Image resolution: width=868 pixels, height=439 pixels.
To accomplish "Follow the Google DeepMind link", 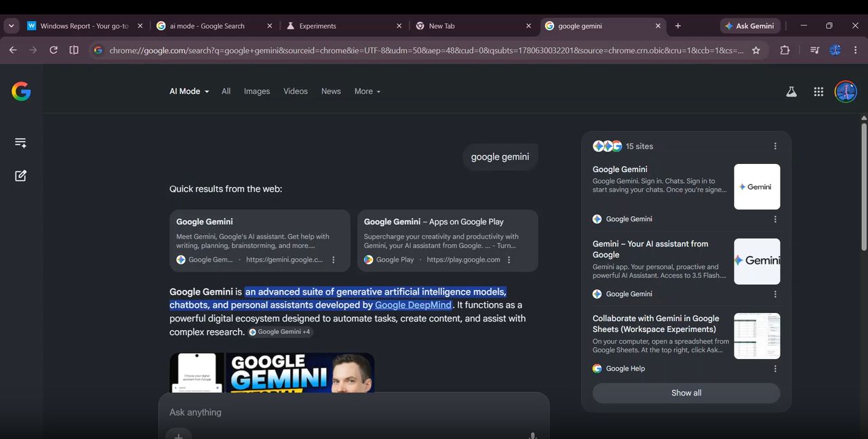I will [413, 305].
